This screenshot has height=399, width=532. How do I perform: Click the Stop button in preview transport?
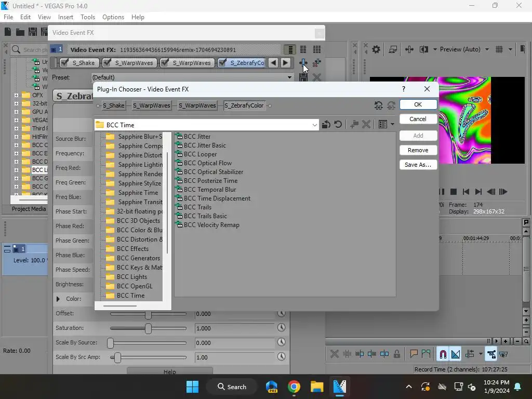[x=453, y=192]
